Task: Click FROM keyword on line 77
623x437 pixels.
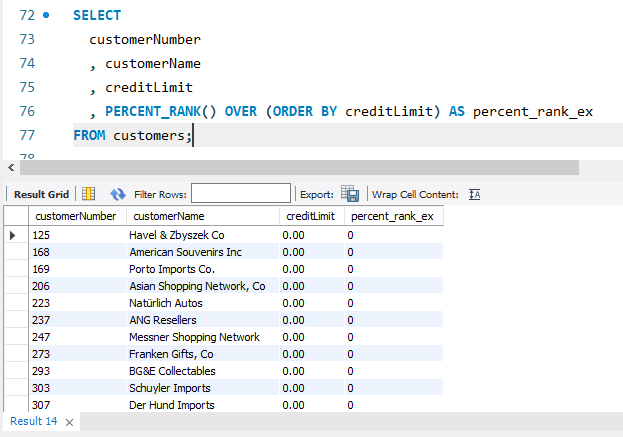Action: point(89,135)
